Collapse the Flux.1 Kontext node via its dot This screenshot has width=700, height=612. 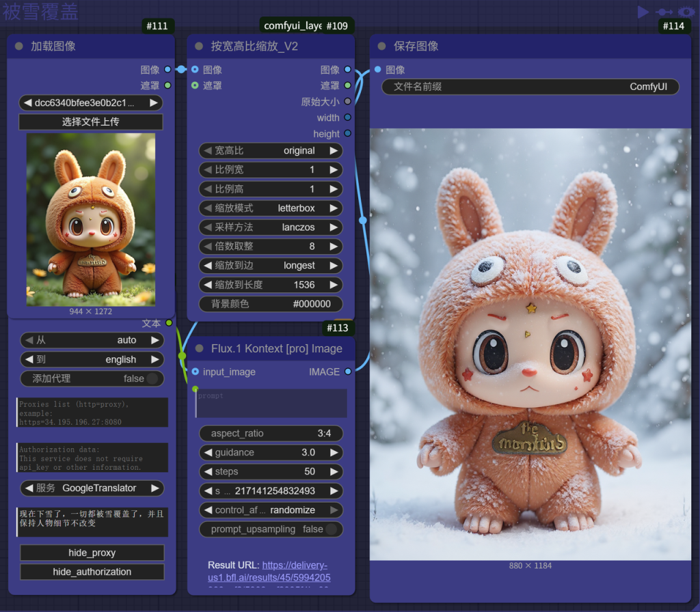click(199, 348)
